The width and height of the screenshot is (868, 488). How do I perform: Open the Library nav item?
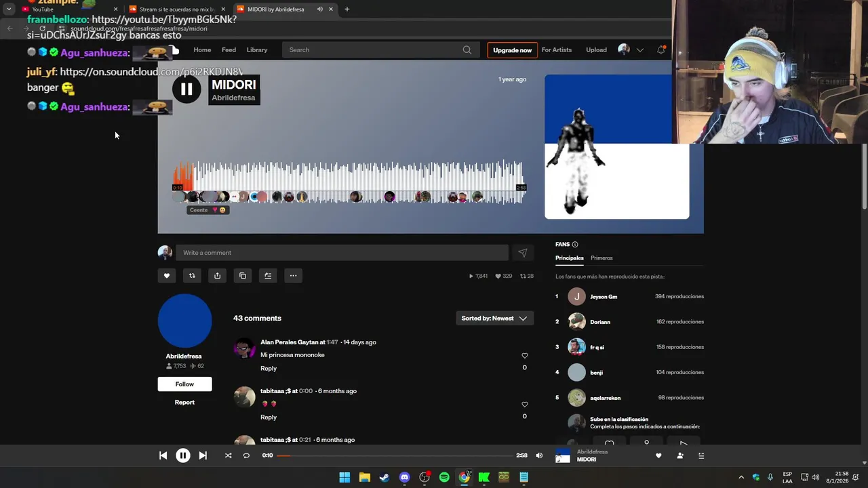[x=257, y=49]
